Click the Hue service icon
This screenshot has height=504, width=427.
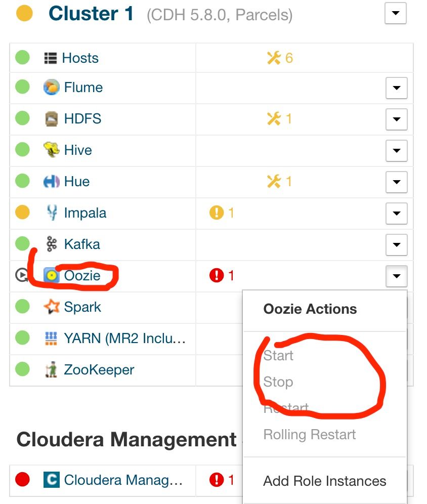coord(52,182)
